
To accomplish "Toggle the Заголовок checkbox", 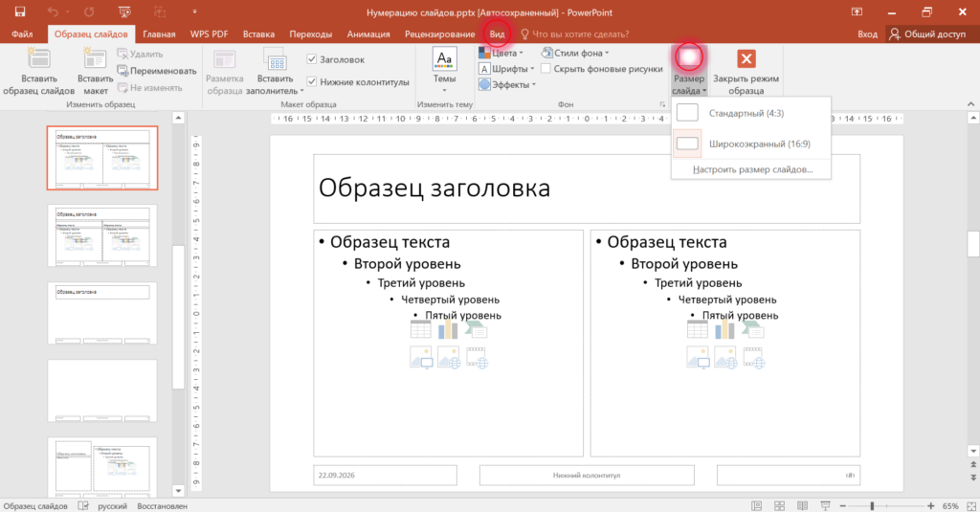I will point(312,59).
